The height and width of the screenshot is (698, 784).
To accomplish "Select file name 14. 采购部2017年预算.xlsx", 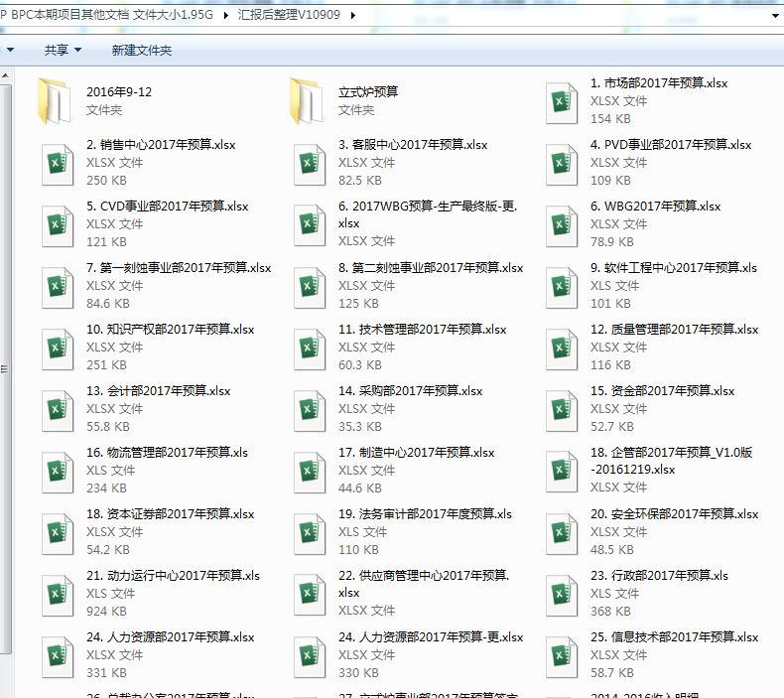I will (x=410, y=391).
